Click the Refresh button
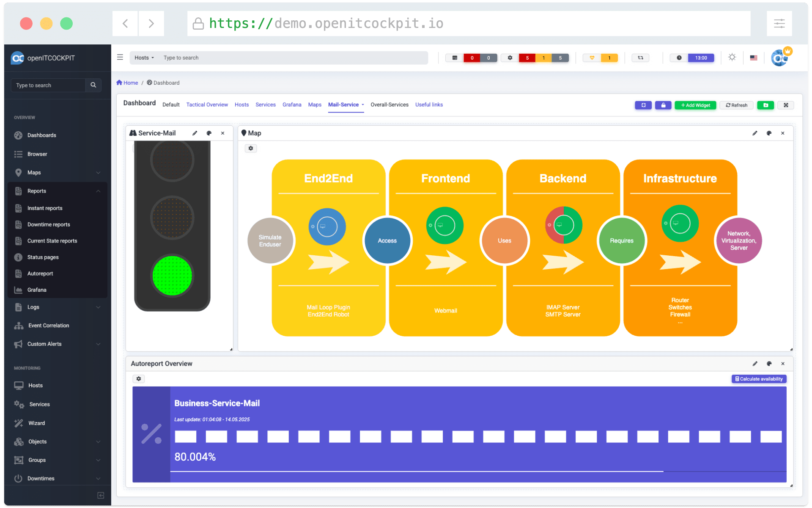Screen dimensions: 812x508 pos(736,105)
